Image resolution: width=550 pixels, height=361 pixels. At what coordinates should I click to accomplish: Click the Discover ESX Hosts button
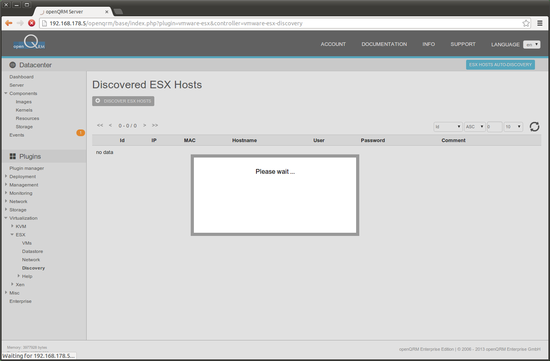(x=123, y=101)
